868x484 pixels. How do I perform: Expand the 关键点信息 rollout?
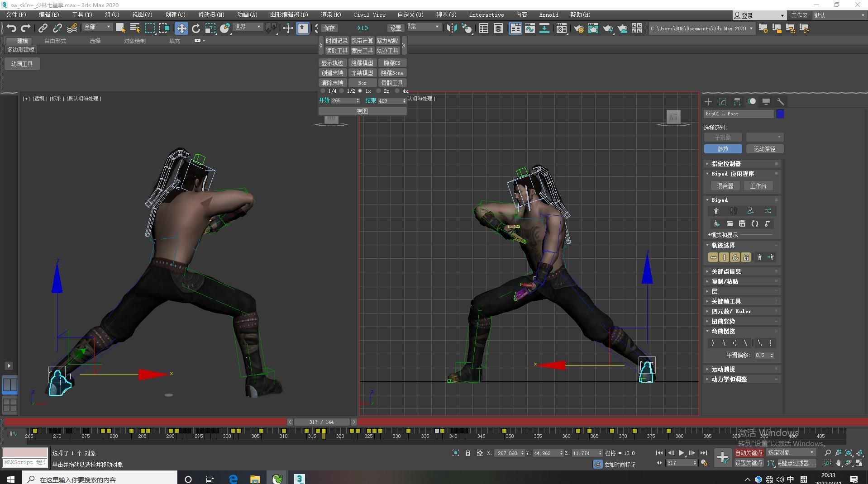[x=742, y=271]
